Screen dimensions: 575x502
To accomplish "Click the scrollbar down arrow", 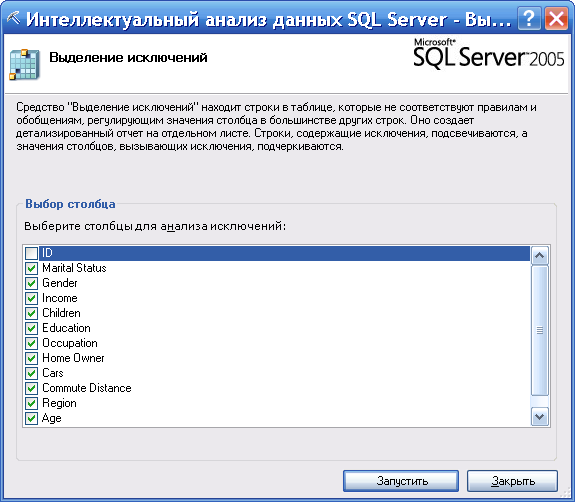I will point(539,417).
